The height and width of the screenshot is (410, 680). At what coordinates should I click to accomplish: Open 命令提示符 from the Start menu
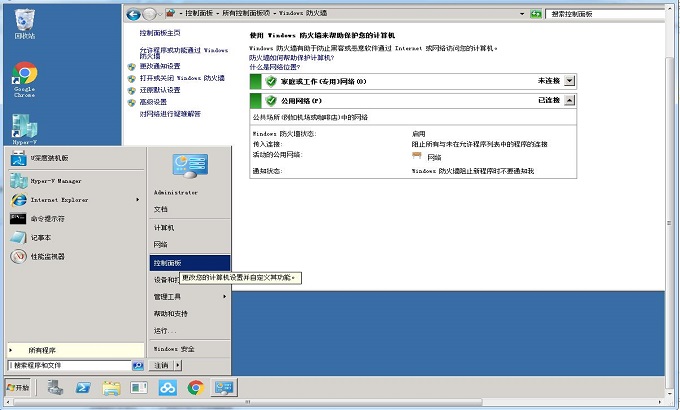pyautogui.click(x=47, y=218)
